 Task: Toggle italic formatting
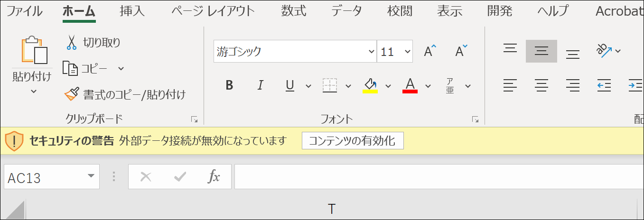pyautogui.click(x=260, y=85)
